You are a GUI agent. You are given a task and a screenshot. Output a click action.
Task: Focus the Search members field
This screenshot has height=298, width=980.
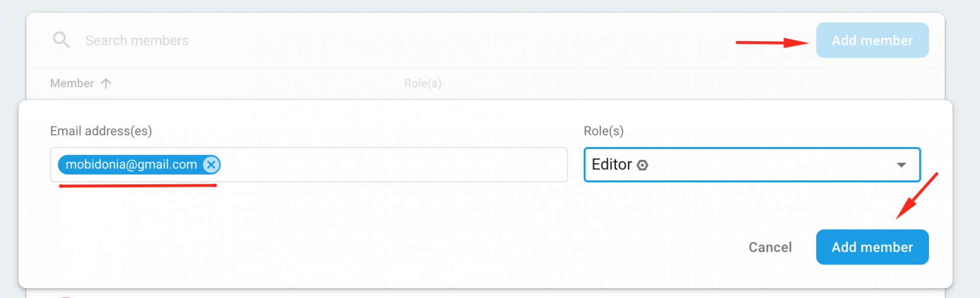click(137, 40)
